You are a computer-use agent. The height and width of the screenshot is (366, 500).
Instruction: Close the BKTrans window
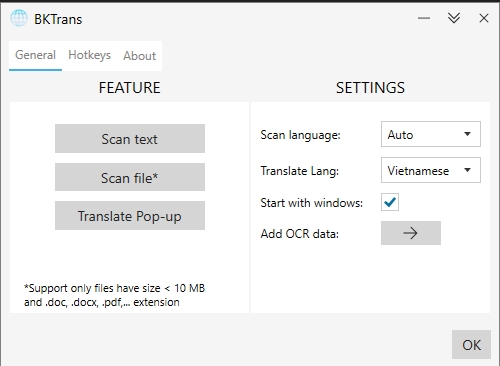(x=484, y=18)
